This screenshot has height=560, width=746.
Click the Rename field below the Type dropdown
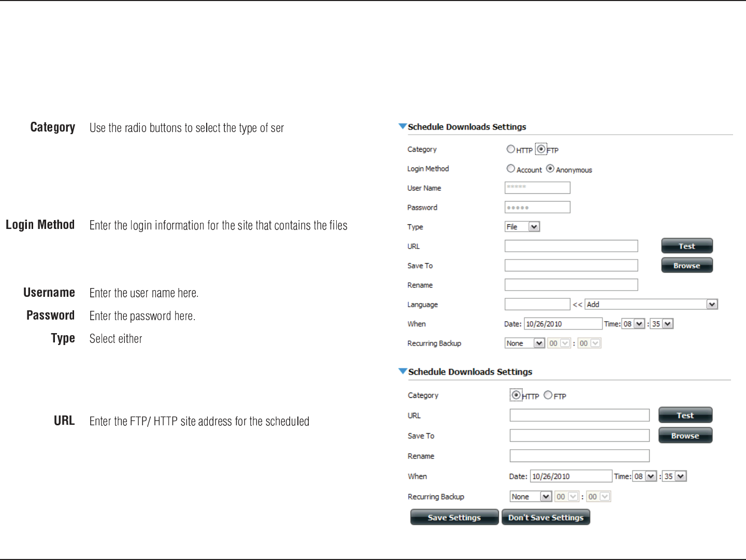click(571, 285)
